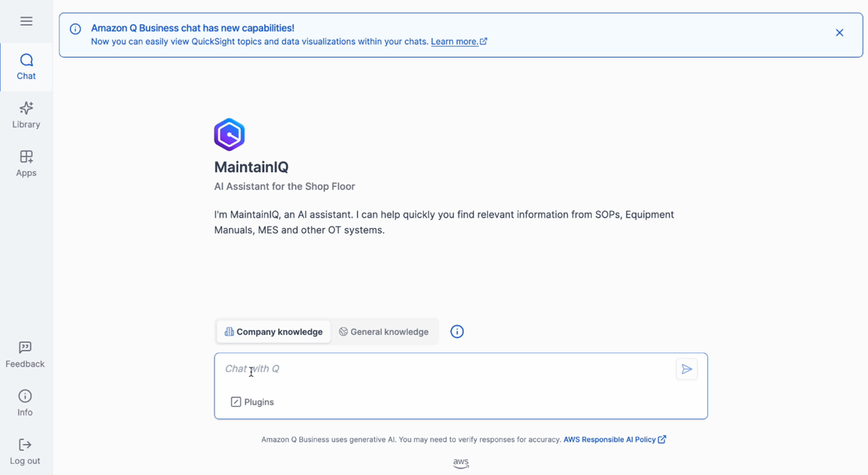
Task: Click the knowledge mode info icon
Action: pos(457,332)
